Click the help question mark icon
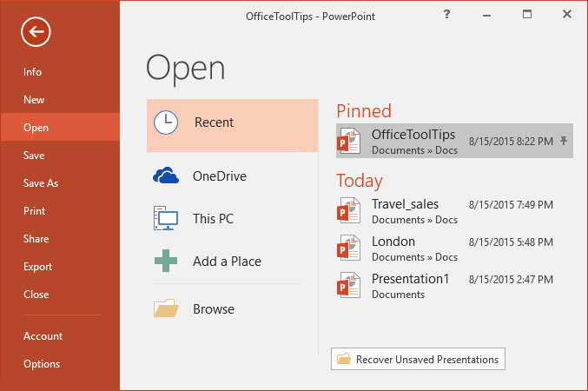The width and height of the screenshot is (588, 391). click(446, 14)
